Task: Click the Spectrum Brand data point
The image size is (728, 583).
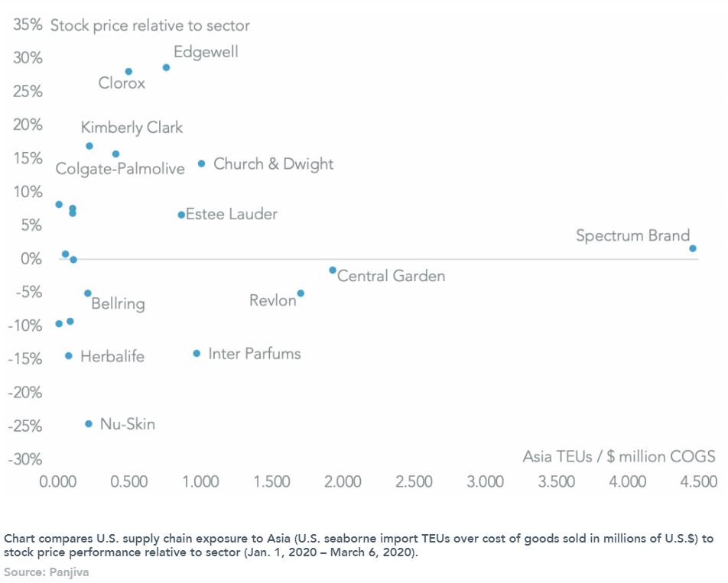Action: [x=692, y=248]
